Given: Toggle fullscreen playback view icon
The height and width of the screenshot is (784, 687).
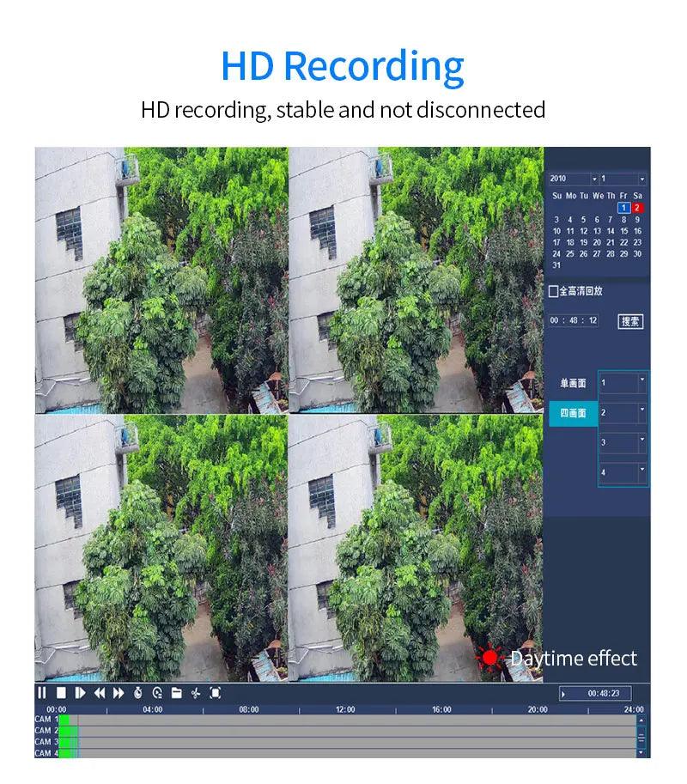Looking at the screenshot, I should 215,695.
